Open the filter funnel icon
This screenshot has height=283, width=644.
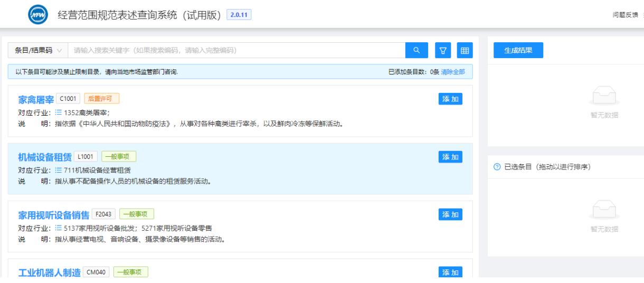[443, 51]
